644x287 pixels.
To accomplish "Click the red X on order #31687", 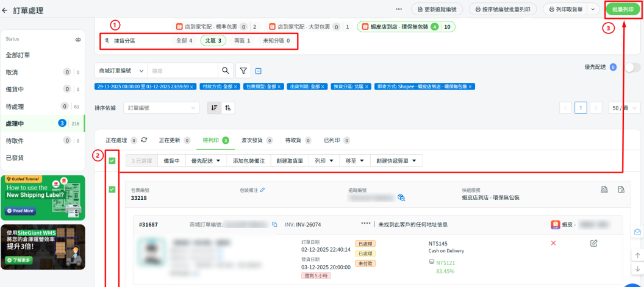I will click(x=553, y=243).
